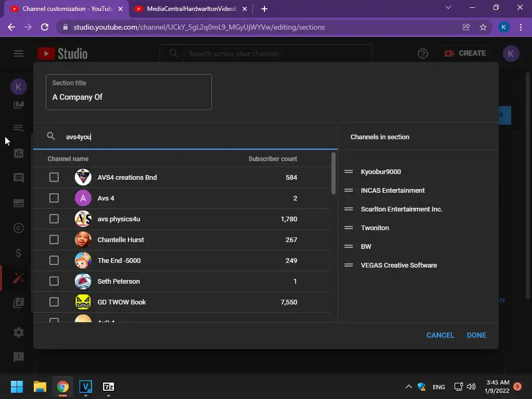Switch to MediaCentralHardwarltonVideo tab
This screenshot has width=532, height=399.
click(191, 9)
